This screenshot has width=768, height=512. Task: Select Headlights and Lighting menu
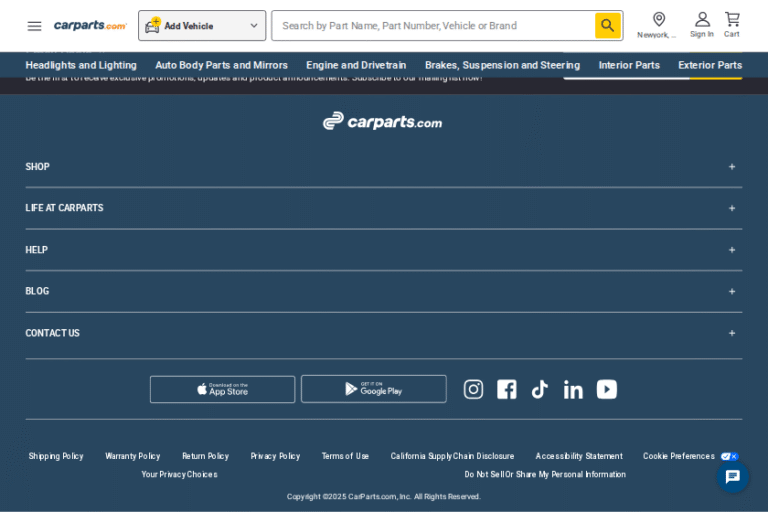point(81,65)
